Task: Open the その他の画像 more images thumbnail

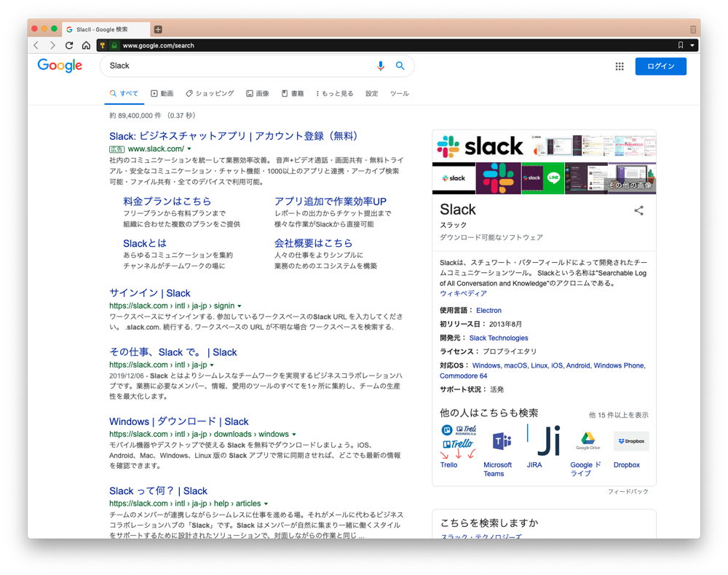Action: coord(632,178)
